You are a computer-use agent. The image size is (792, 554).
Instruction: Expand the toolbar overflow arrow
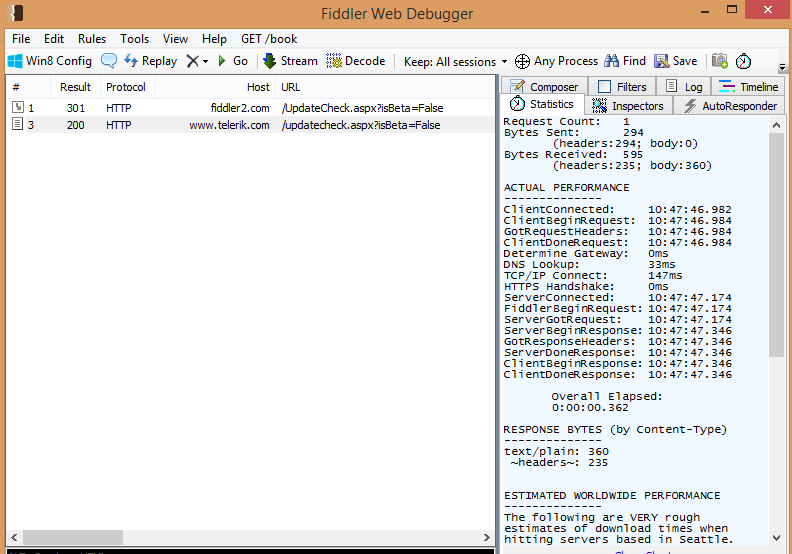tap(782, 67)
